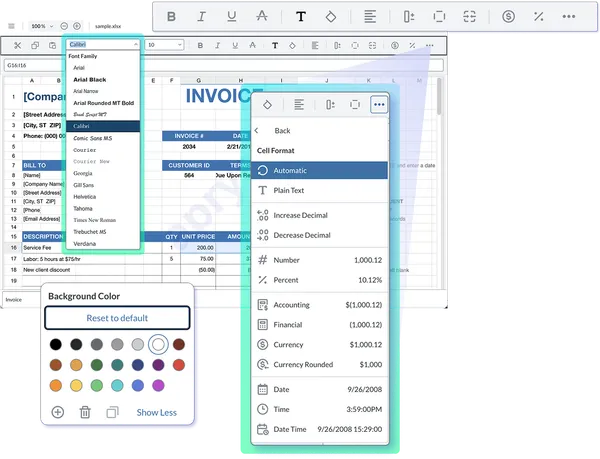Select Arial Black in font list
This screenshot has width=600, height=459.
(103, 80)
